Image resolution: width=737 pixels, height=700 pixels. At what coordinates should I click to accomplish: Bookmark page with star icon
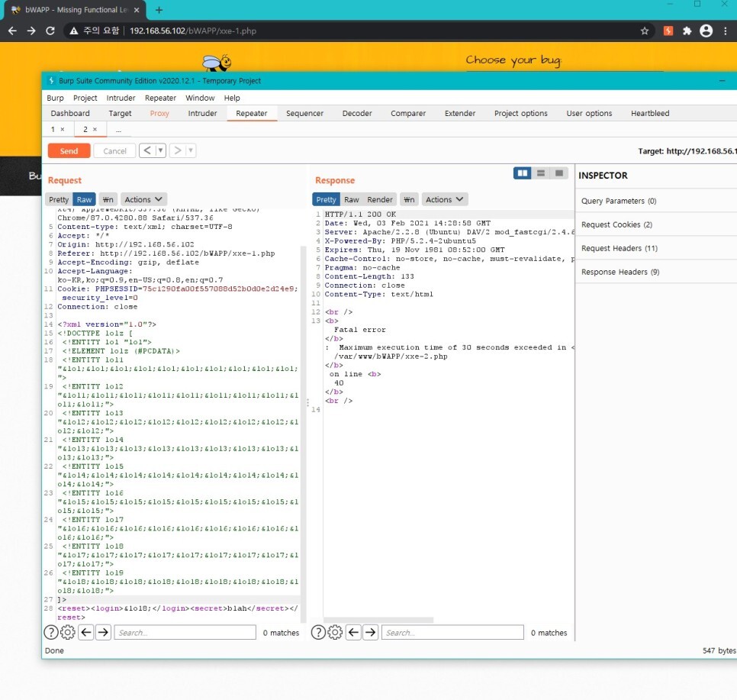pyautogui.click(x=645, y=31)
